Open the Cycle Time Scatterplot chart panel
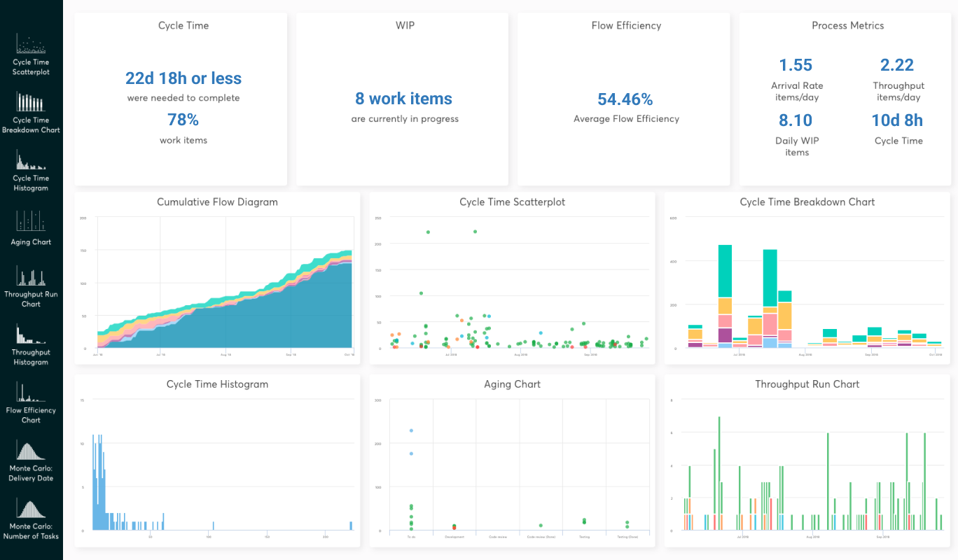This screenshot has width=958, height=560. (x=512, y=283)
